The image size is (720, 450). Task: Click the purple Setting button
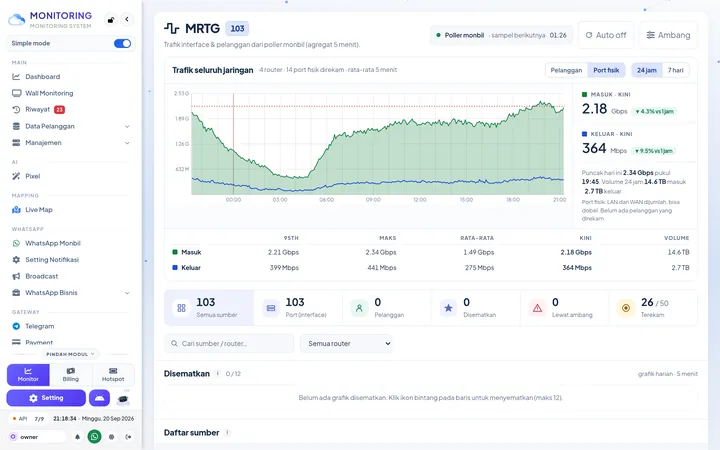point(46,398)
